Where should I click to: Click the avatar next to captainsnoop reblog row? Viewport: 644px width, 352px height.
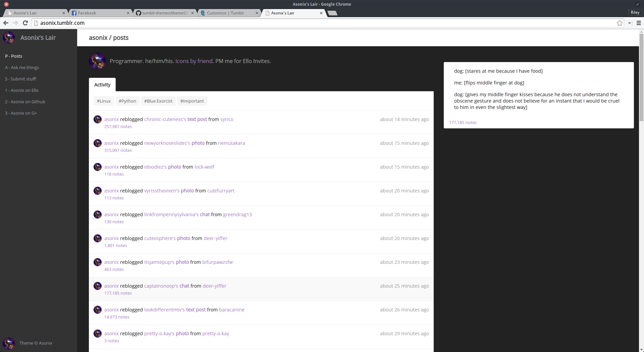(x=98, y=286)
